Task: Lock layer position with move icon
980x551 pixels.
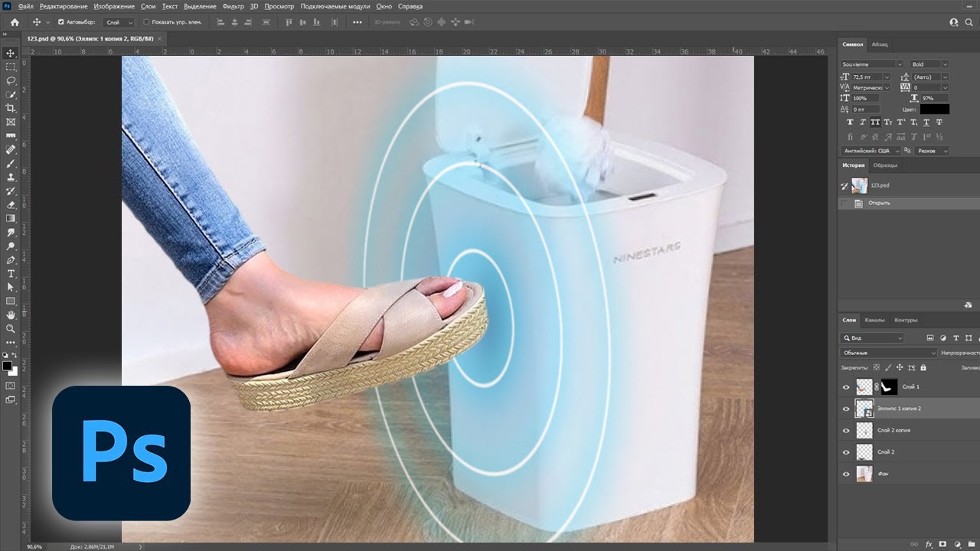Action: (900, 367)
